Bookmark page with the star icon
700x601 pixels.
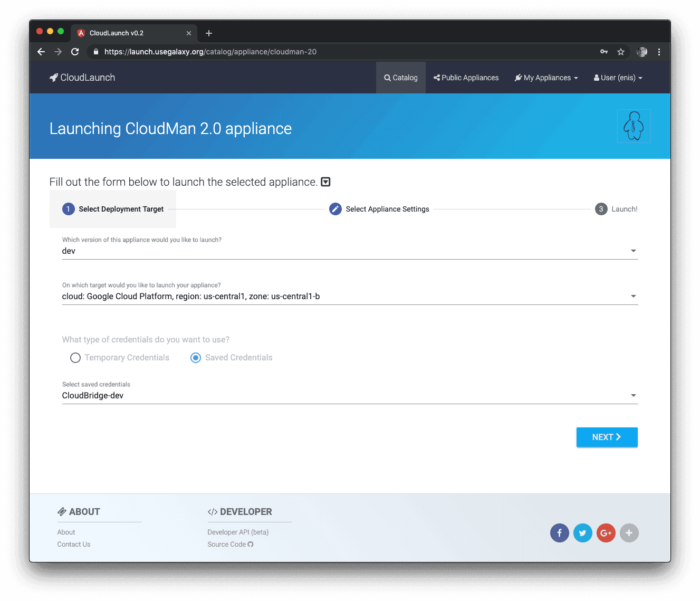pos(621,52)
